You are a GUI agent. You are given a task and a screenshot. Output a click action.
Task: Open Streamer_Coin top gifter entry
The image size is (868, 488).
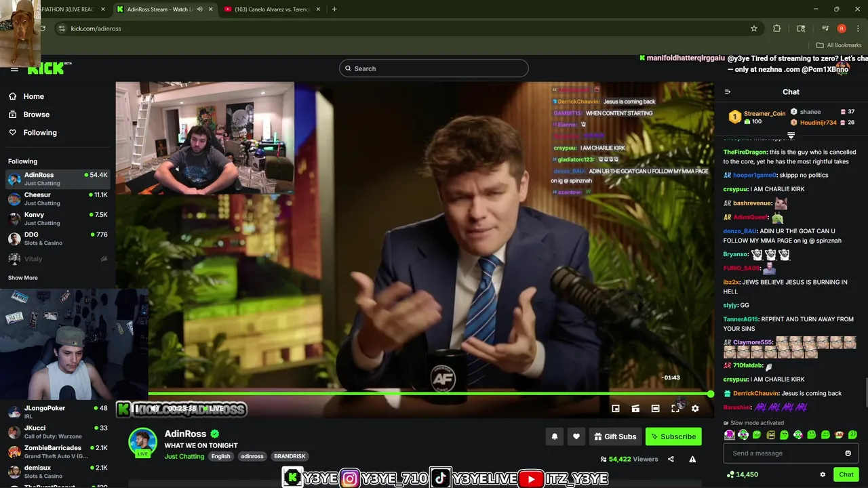point(757,117)
